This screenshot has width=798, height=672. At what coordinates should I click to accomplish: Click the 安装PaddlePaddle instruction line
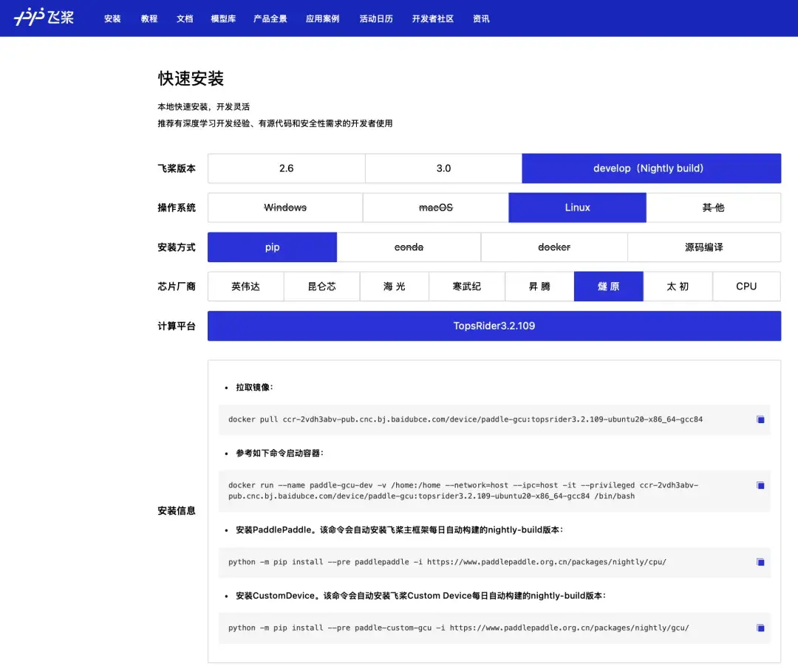(400, 530)
